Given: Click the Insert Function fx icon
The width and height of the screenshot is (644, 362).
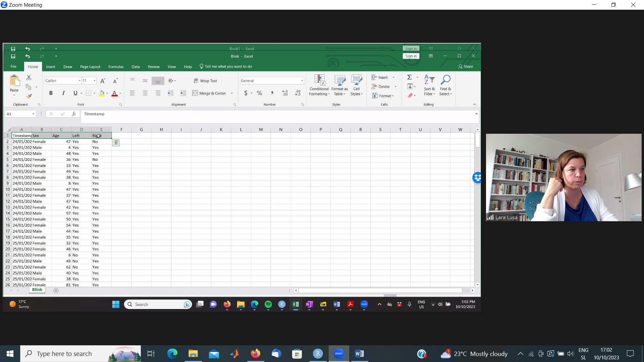Looking at the screenshot, I should pyautogui.click(x=74, y=114).
